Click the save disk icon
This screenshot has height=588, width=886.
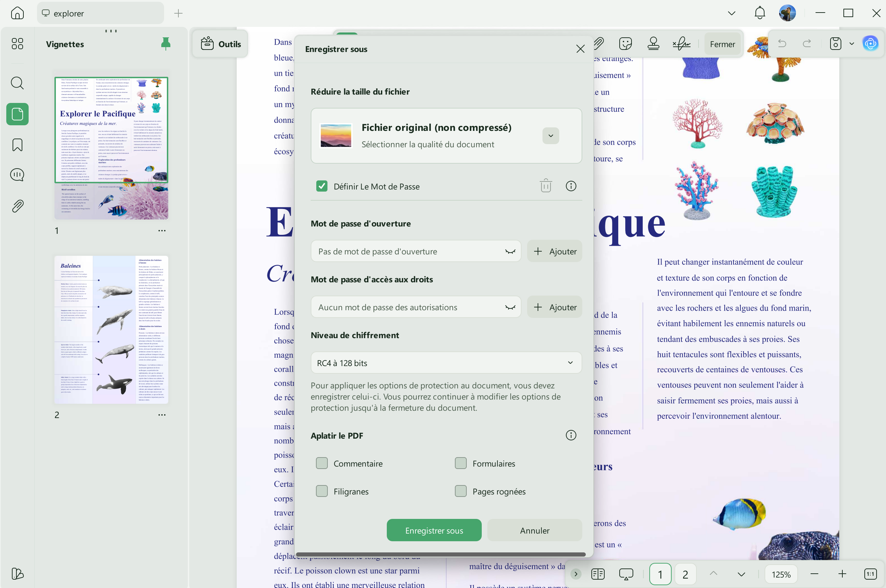click(835, 44)
